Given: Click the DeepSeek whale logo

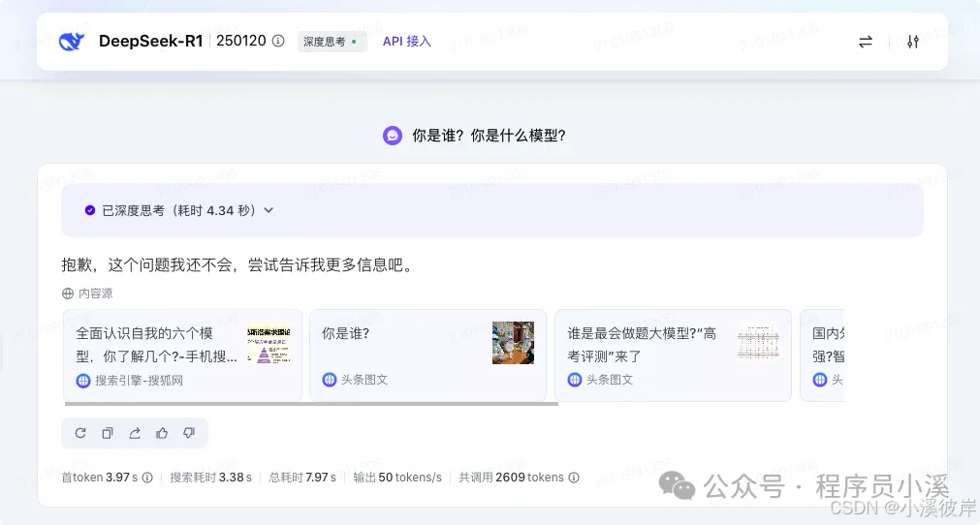Looking at the screenshot, I should [72, 42].
